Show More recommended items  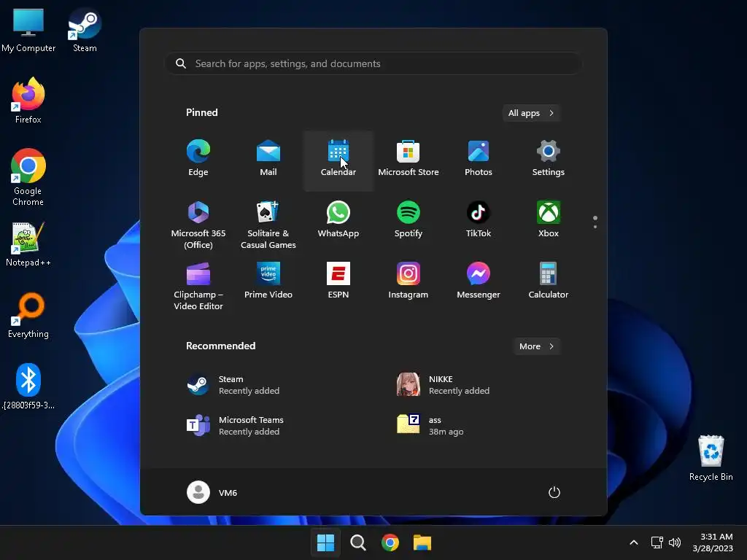coord(537,346)
